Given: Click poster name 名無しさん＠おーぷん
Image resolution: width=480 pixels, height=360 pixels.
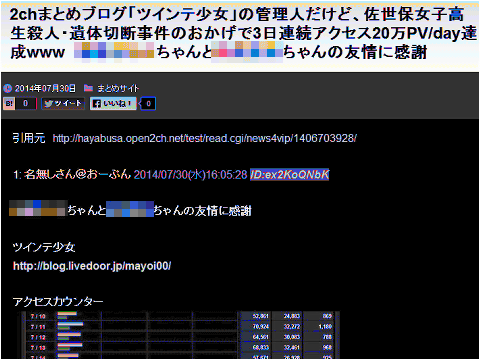Looking at the screenshot, I should [x=77, y=174].
